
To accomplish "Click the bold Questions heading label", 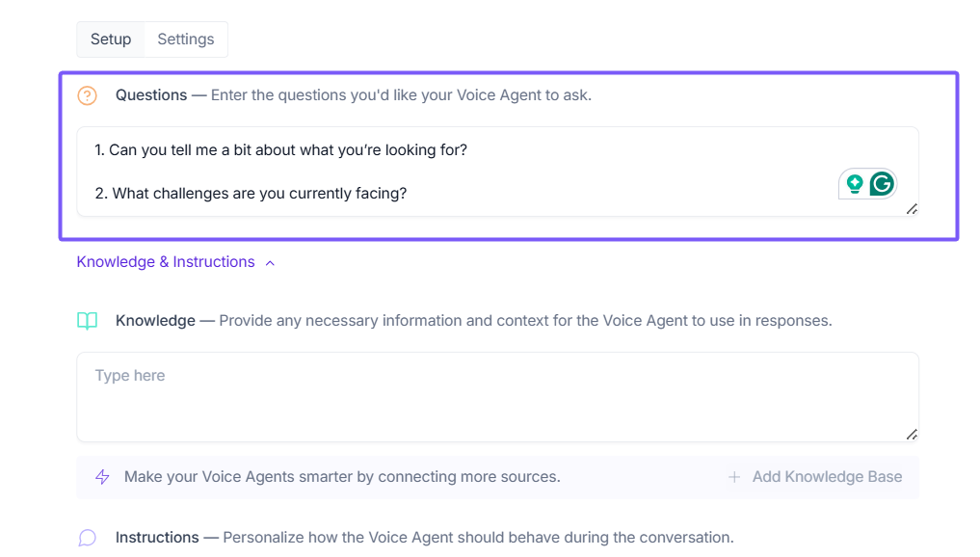I will (151, 95).
